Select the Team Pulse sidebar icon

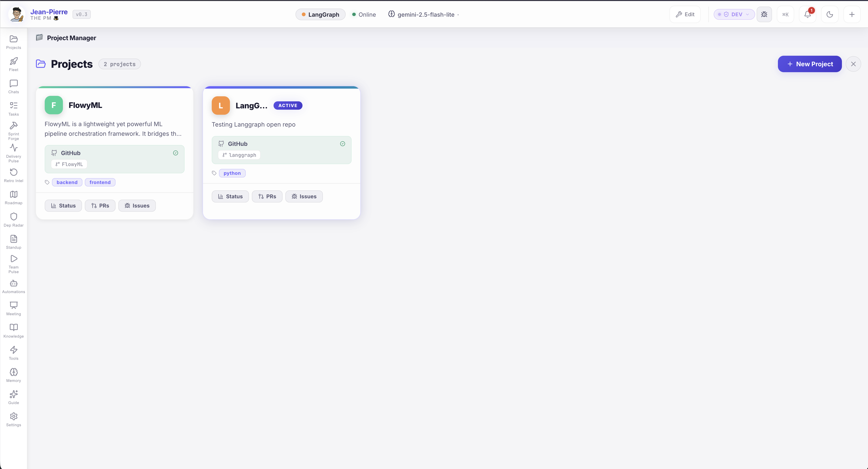tap(13, 263)
